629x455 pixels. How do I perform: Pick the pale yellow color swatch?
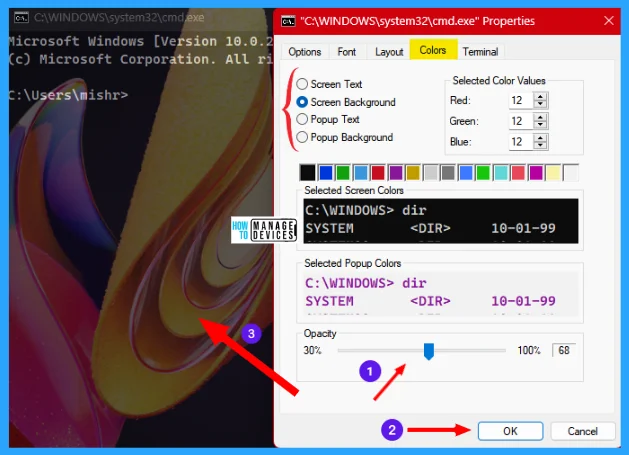tap(554, 173)
